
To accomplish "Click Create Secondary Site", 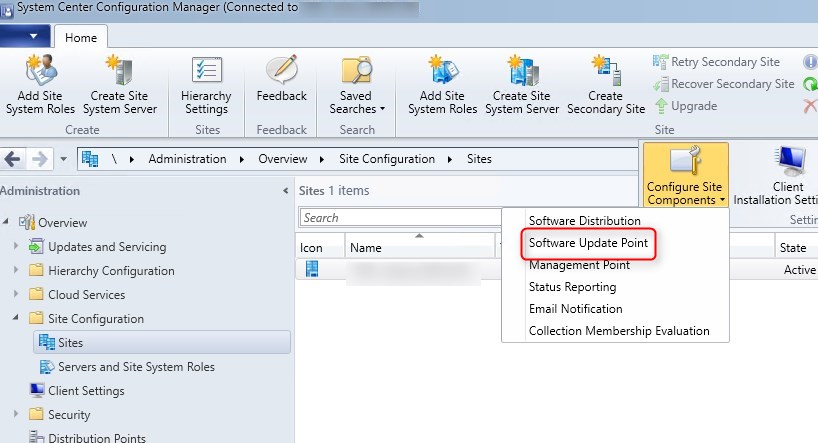I will pyautogui.click(x=606, y=85).
